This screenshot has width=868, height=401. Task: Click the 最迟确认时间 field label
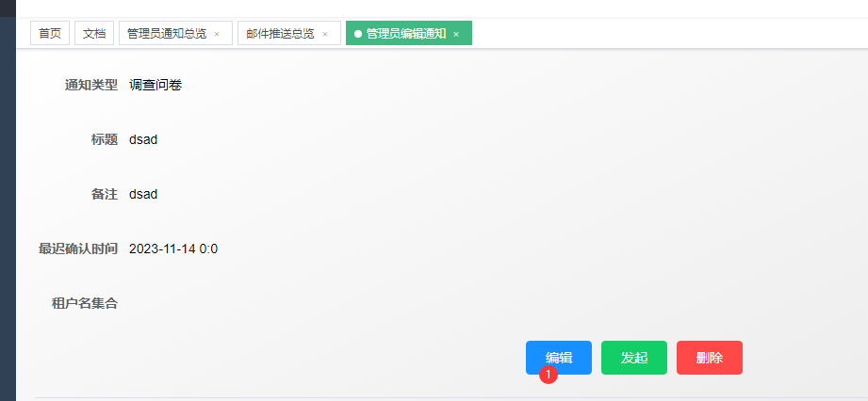point(77,249)
